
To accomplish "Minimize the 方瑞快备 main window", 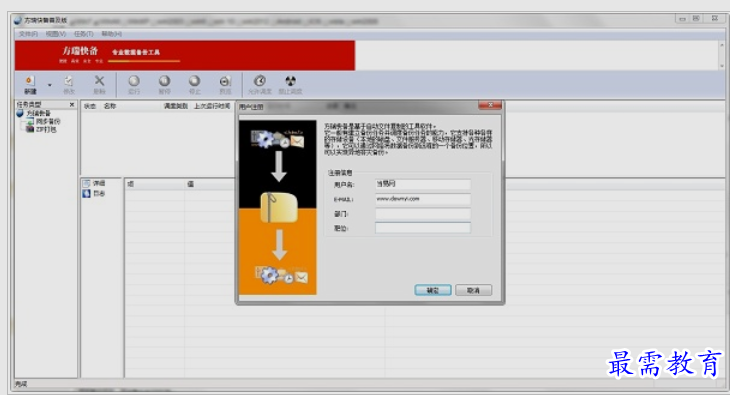I will click(682, 19).
